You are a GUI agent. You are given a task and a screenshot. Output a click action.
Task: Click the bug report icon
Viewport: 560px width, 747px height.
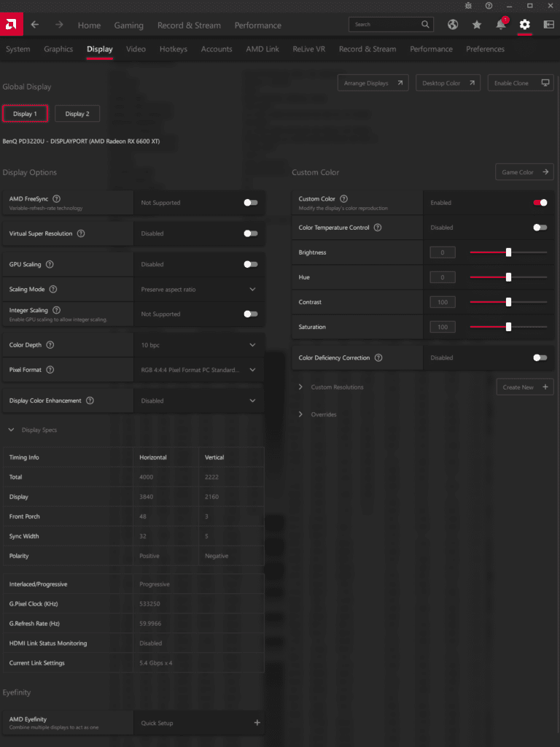(468, 6)
